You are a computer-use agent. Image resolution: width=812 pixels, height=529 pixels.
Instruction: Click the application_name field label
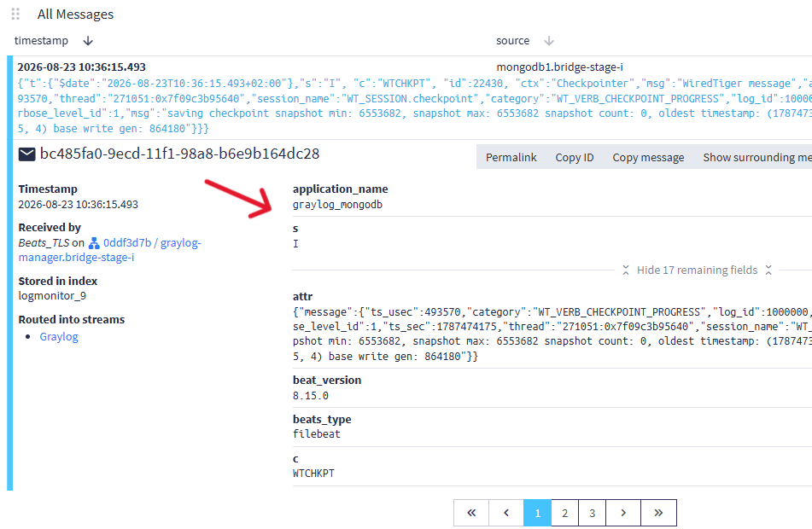point(340,189)
